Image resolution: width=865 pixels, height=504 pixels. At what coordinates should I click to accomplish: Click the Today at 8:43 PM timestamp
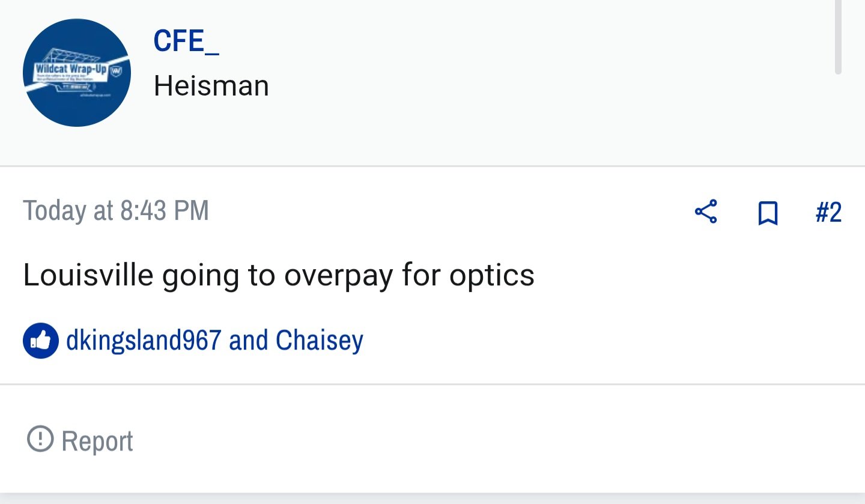116,211
